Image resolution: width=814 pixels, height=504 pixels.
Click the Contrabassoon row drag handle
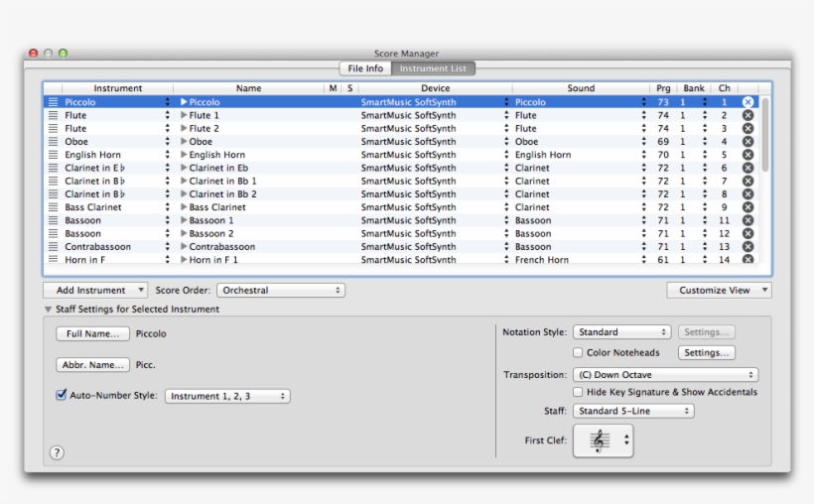(x=53, y=247)
